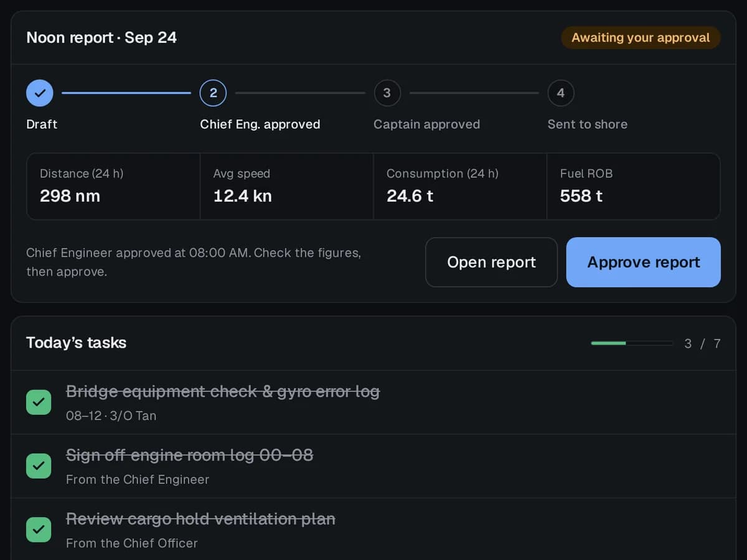Click the completed Draft step checkmark icon
The image size is (747, 560).
[x=40, y=93]
